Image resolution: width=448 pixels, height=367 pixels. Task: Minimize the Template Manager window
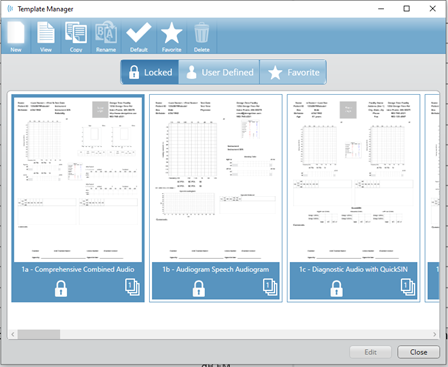point(381,9)
